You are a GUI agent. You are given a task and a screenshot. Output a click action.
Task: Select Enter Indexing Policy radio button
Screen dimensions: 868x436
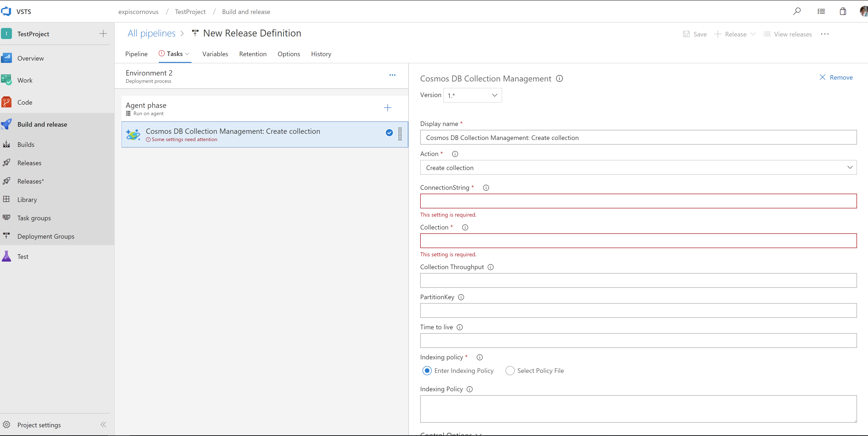click(x=427, y=371)
